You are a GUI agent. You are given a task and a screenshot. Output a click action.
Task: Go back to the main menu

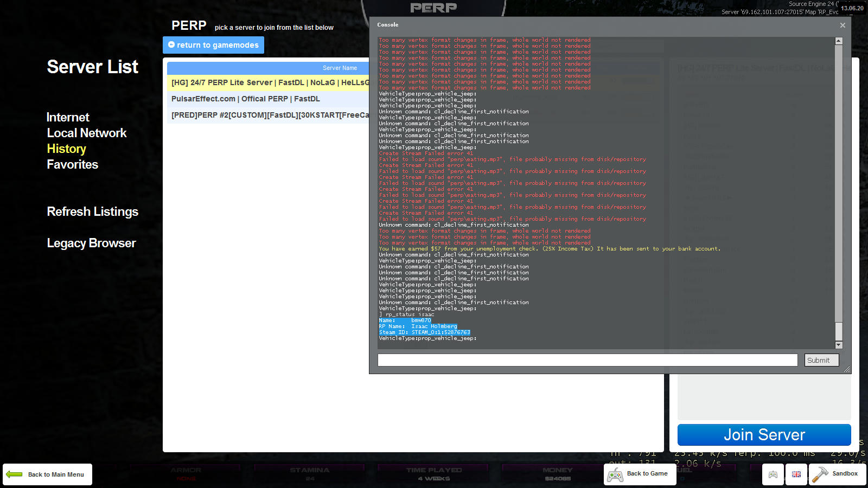[x=47, y=474]
